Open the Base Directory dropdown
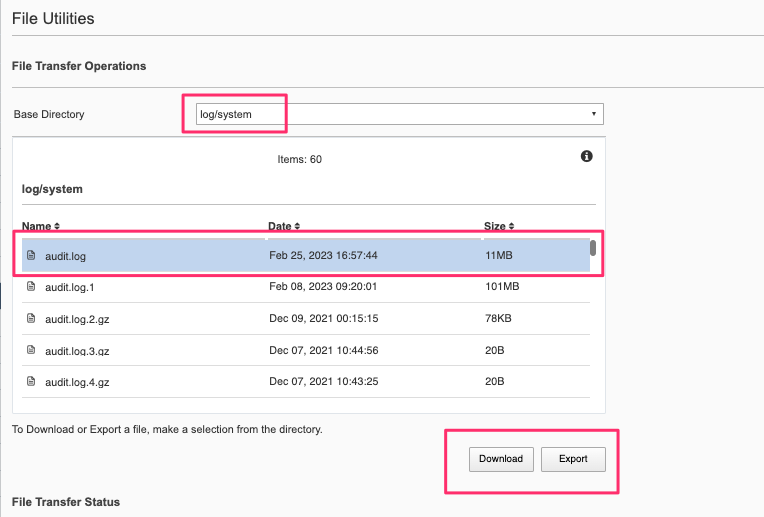 coord(400,114)
